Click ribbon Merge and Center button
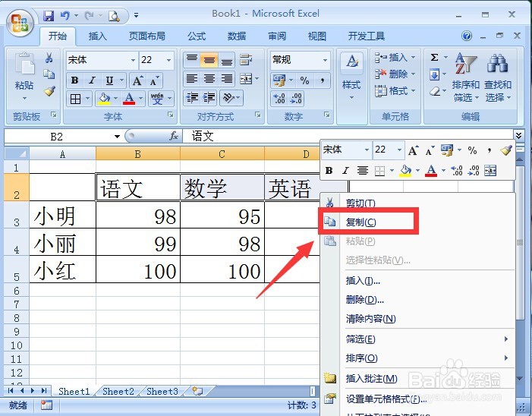This screenshot has height=416, width=532. (246, 79)
